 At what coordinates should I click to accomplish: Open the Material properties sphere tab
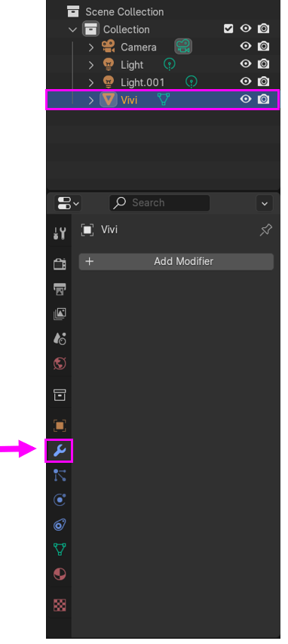coord(60,574)
